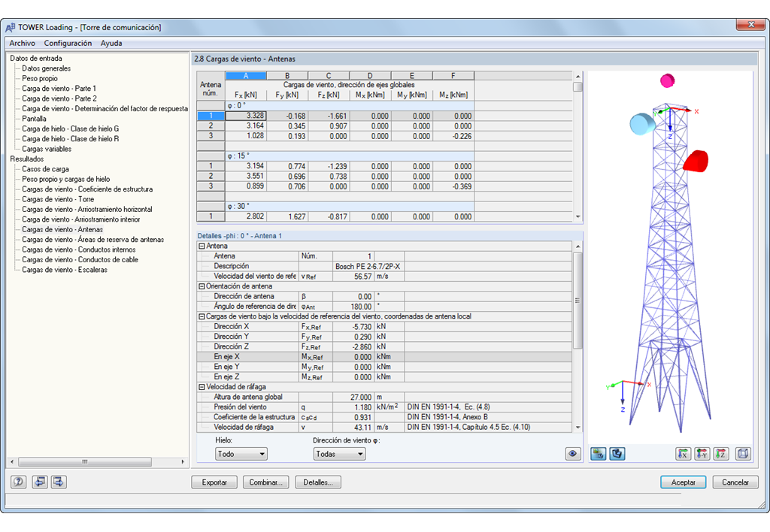
Task: Go to previous window with left arrow icon
Action: click(39, 482)
